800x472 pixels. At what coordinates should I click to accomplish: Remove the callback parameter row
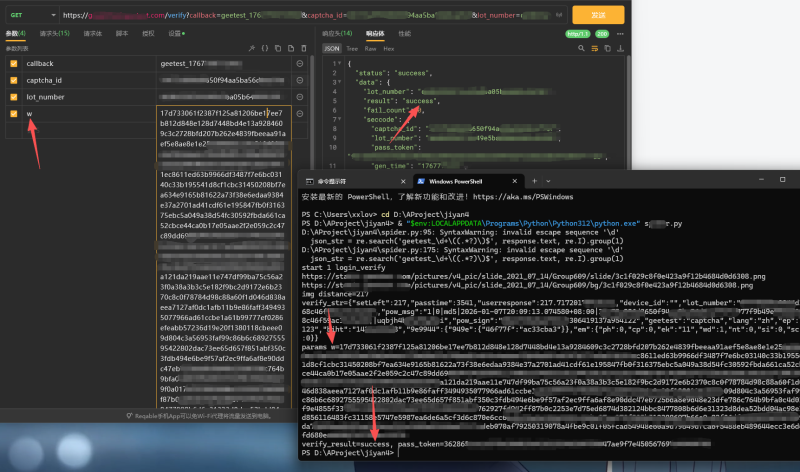coord(300,63)
